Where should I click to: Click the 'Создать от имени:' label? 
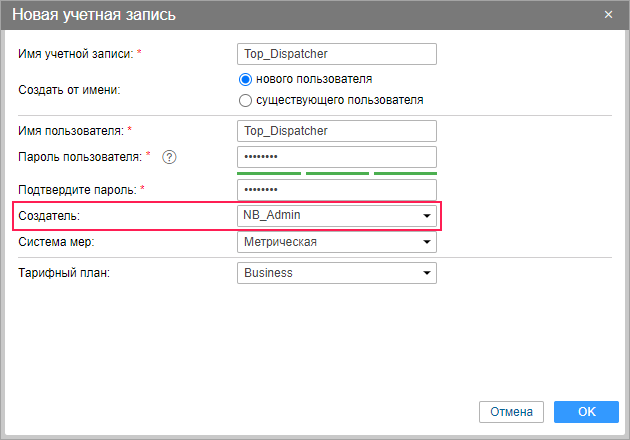68,89
